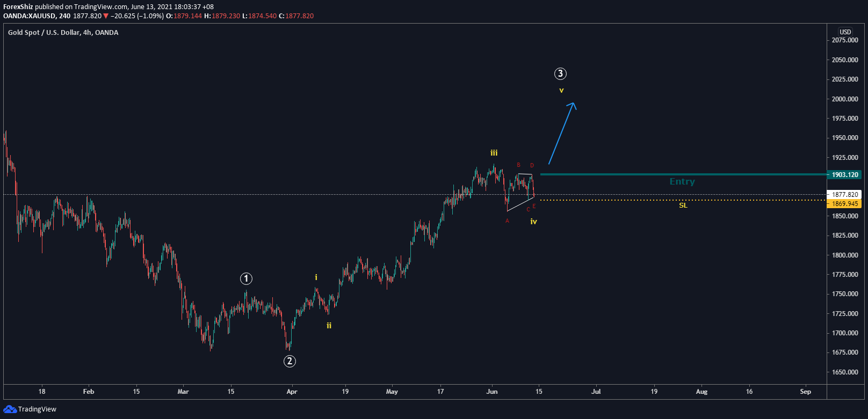868x419 pixels.
Task: Click the Aug date axis label
Action: tap(701, 392)
